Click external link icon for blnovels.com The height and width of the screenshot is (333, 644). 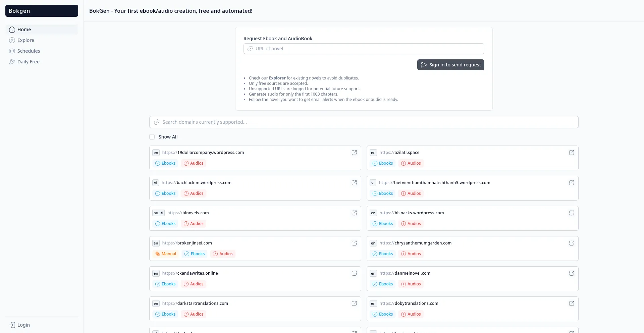click(354, 213)
